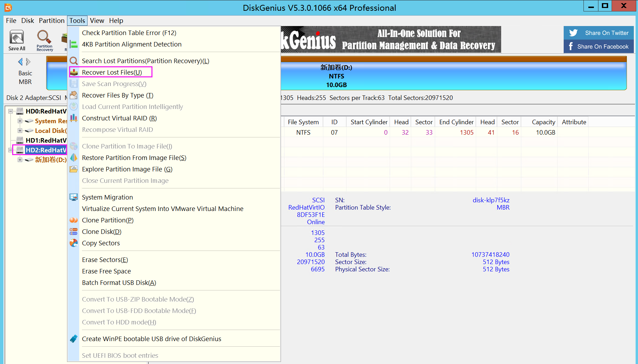This screenshot has width=638, height=364.
Task: Expand the System Res partition node
Action: tap(20, 121)
